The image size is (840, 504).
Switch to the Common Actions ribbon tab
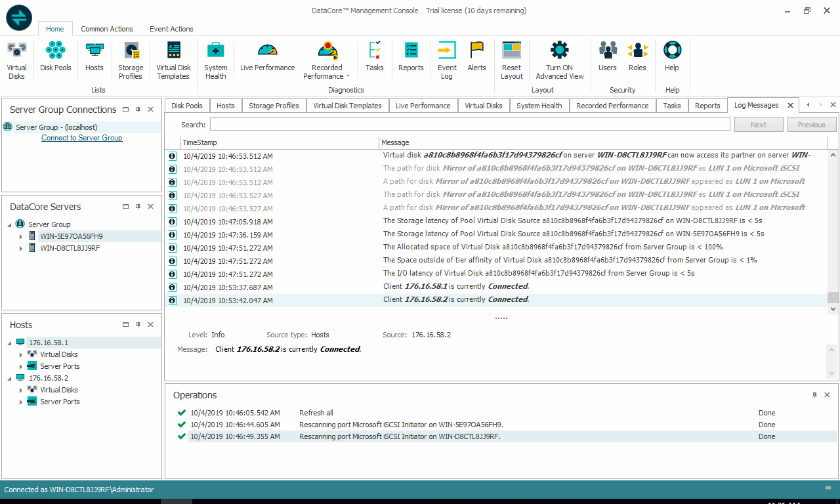tap(107, 29)
